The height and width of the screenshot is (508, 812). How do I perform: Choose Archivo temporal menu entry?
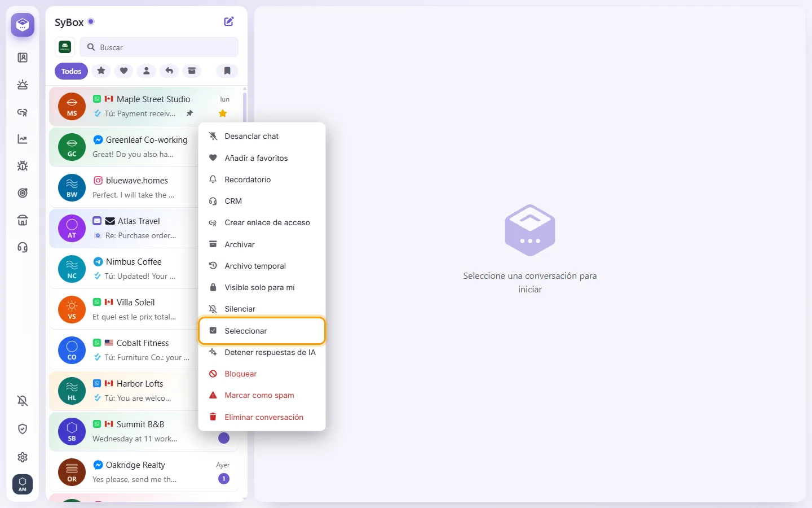[x=262, y=266]
